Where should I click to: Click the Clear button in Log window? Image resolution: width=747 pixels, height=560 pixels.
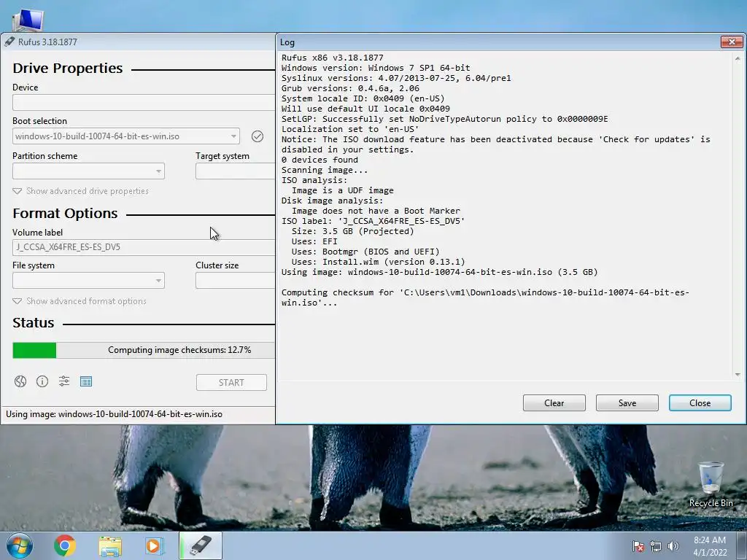coord(554,402)
